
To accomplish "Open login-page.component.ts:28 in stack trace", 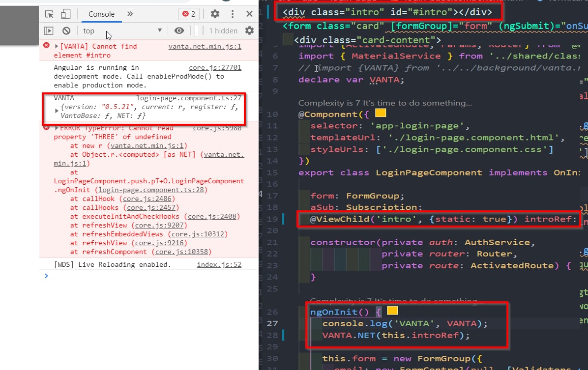I will point(151,190).
